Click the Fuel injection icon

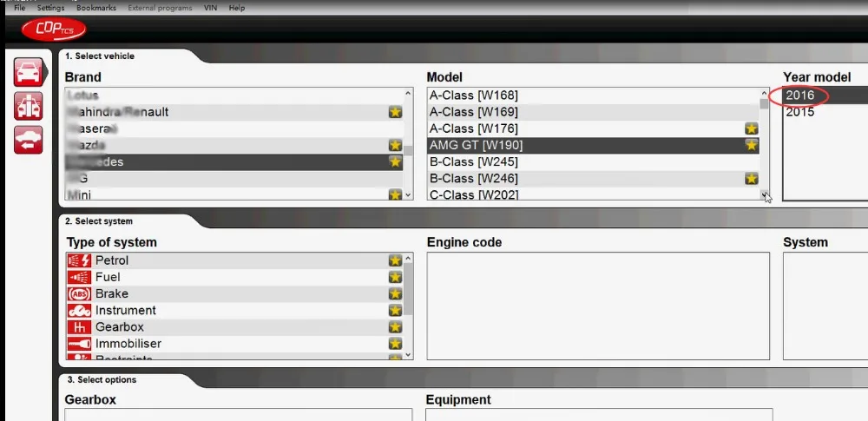point(79,277)
